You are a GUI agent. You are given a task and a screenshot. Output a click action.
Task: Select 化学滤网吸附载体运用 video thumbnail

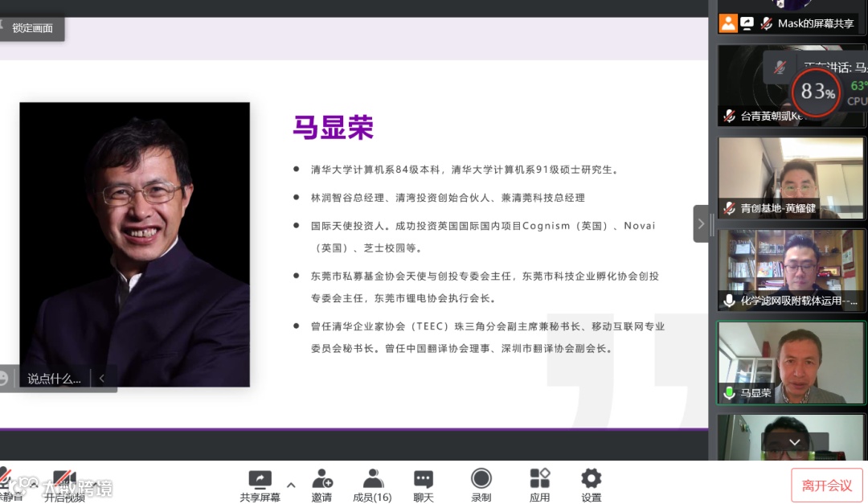click(791, 270)
